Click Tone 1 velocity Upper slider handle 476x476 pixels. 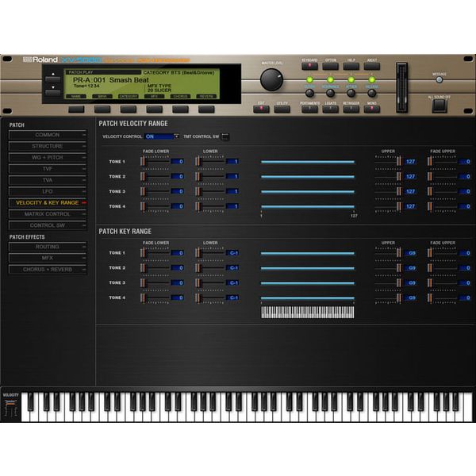398,161
